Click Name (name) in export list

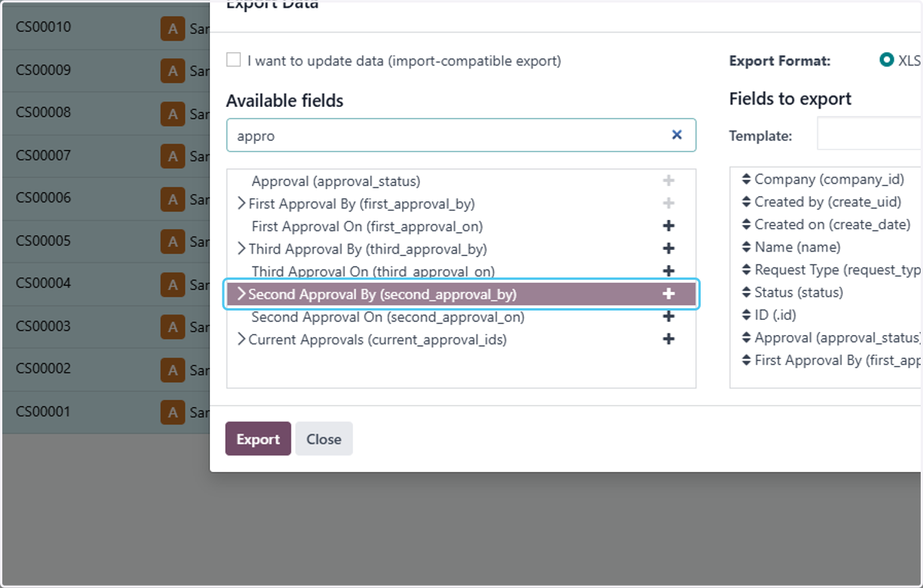pyautogui.click(x=798, y=247)
